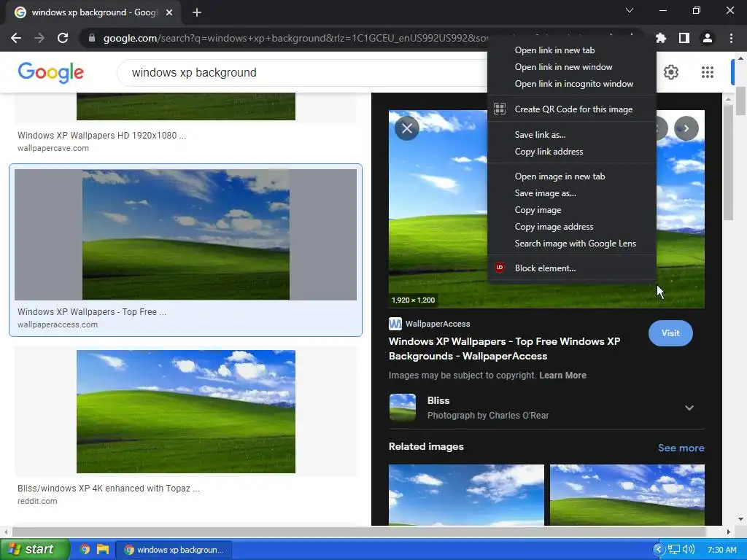Open the volume tray icon
The image size is (747, 560).
click(689, 550)
